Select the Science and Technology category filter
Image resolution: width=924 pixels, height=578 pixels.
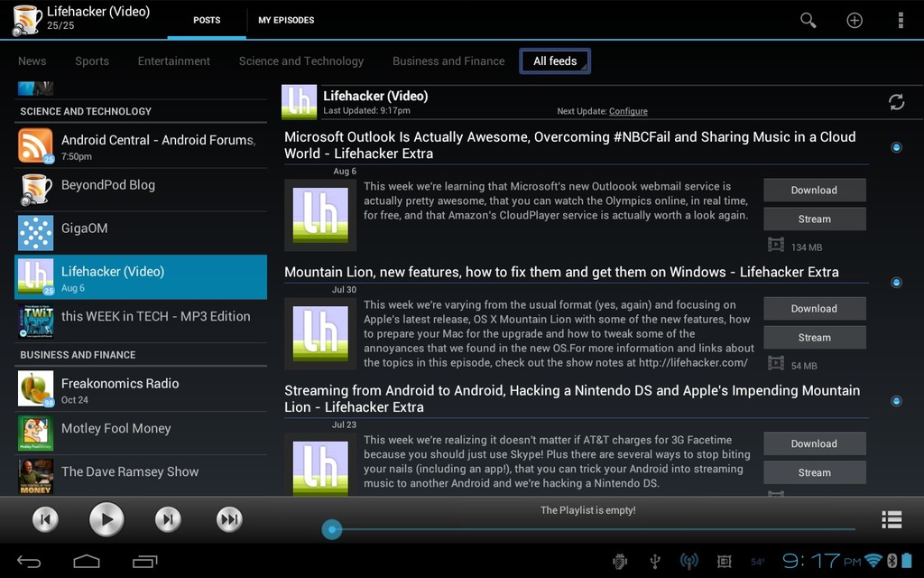click(x=301, y=61)
